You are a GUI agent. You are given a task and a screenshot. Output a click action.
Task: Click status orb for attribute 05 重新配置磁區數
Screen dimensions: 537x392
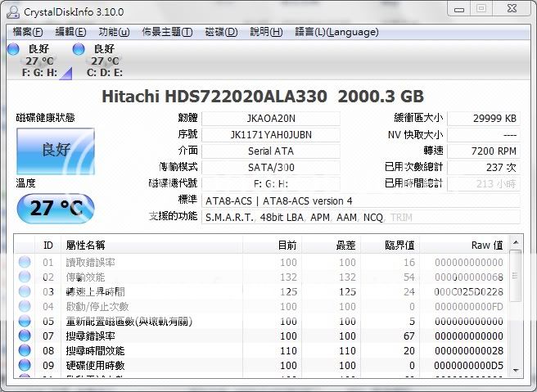25,321
